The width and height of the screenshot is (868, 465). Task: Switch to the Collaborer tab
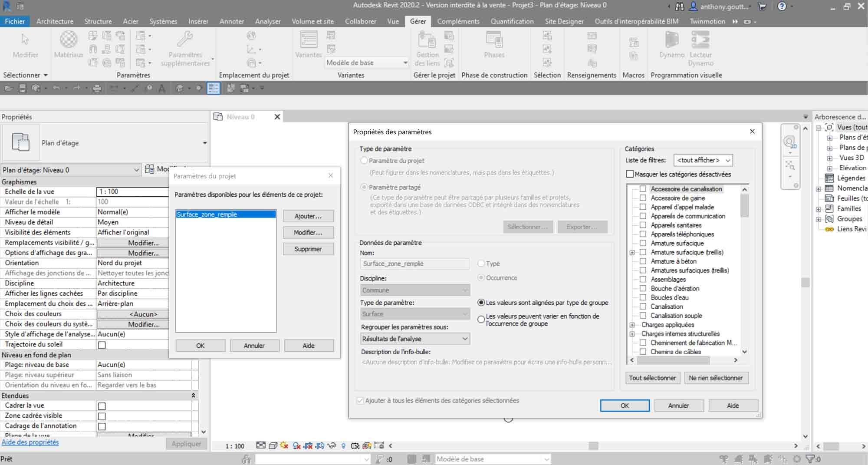pyautogui.click(x=361, y=21)
